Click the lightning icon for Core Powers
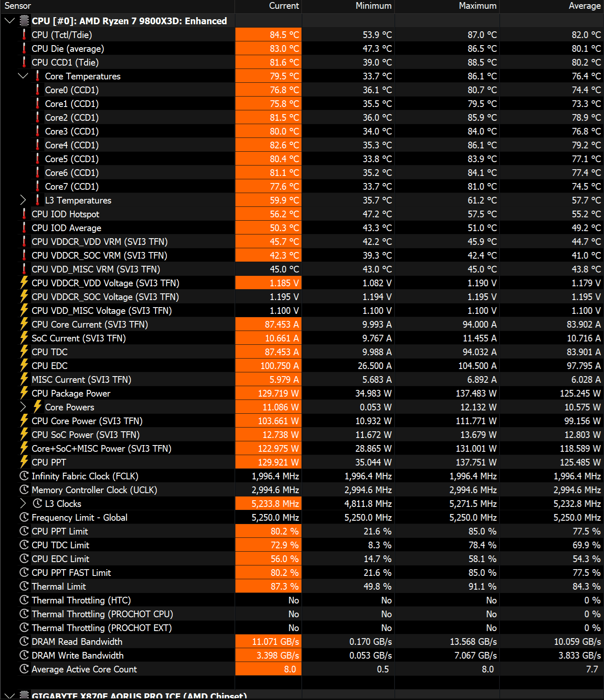Screen dimensions: 604x700 [38, 407]
